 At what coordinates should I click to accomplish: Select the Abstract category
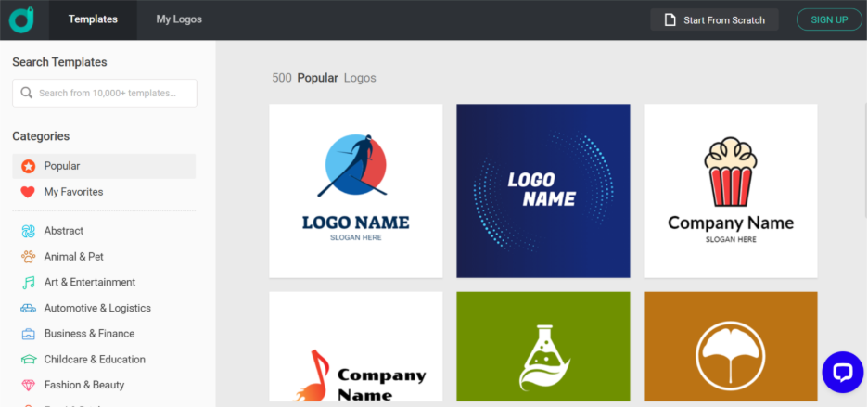(x=104, y=231)
